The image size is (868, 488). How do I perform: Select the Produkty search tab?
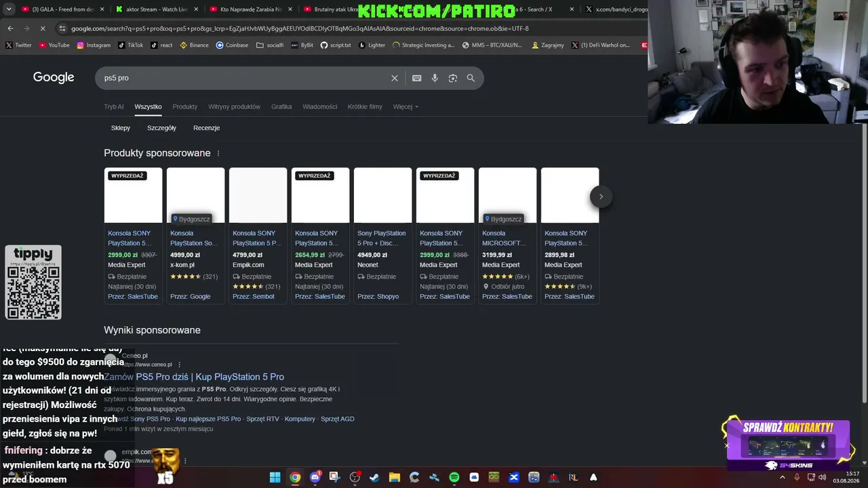[x=184, y=106]
